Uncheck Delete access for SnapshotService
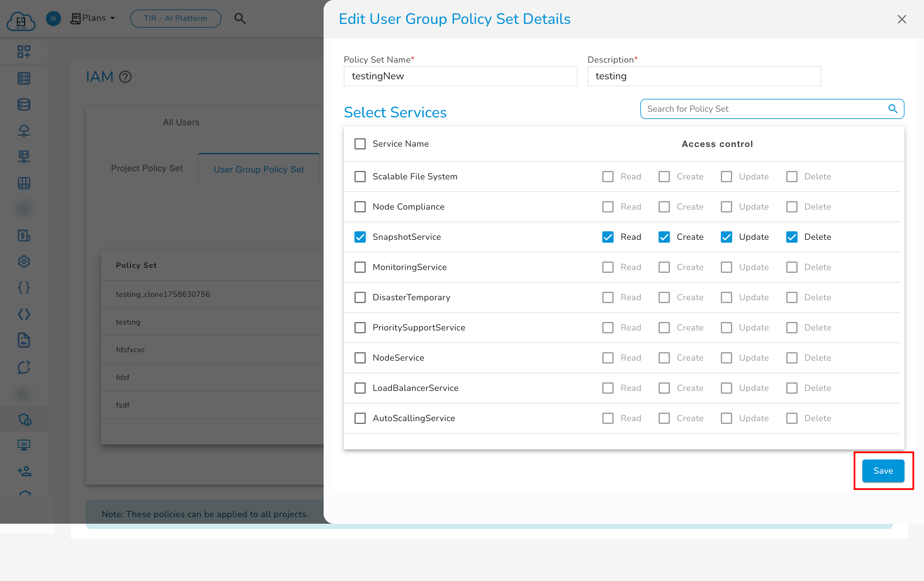924x581 pixels. pos(792,237)
